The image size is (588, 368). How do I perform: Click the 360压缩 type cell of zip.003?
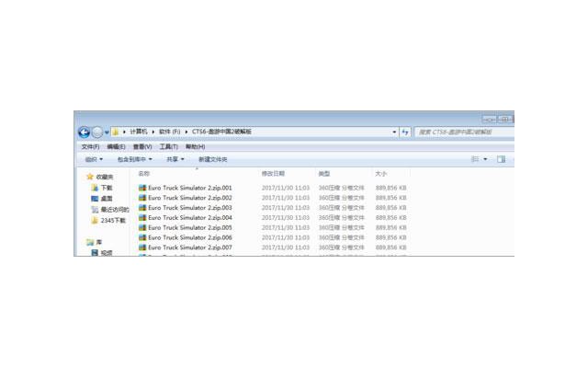tap(341, 208)
